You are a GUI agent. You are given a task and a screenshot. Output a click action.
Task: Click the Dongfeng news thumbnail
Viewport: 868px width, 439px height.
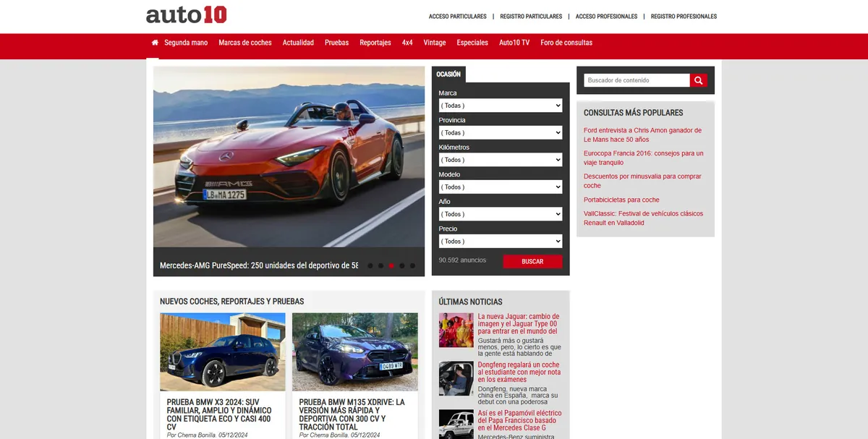coord(456,378)
